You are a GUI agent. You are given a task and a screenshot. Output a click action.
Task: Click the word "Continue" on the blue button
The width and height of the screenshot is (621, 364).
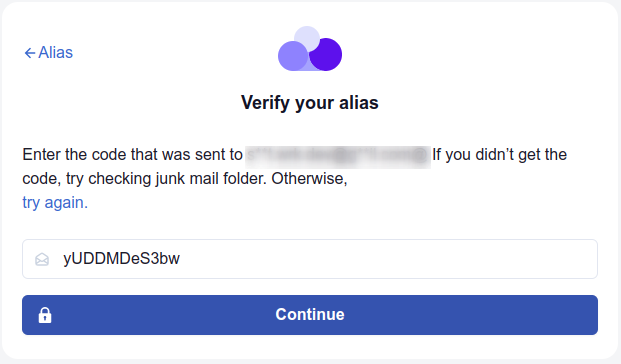[310, 314]
